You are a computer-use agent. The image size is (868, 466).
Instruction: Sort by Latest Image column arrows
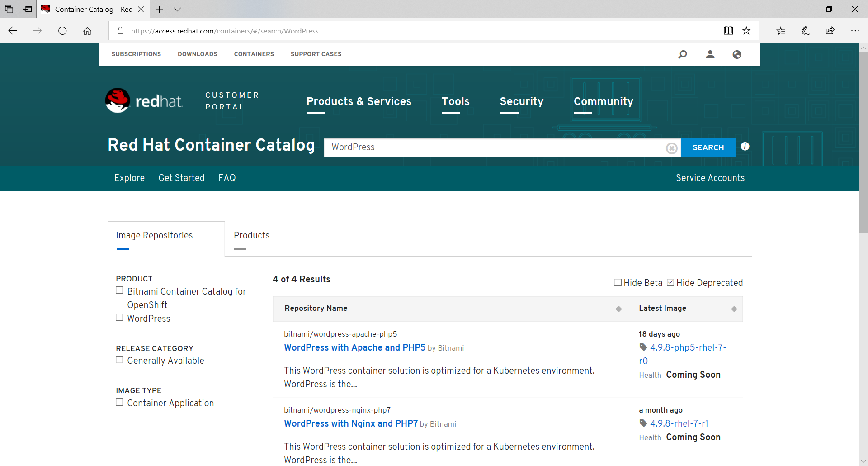point(734,309)
